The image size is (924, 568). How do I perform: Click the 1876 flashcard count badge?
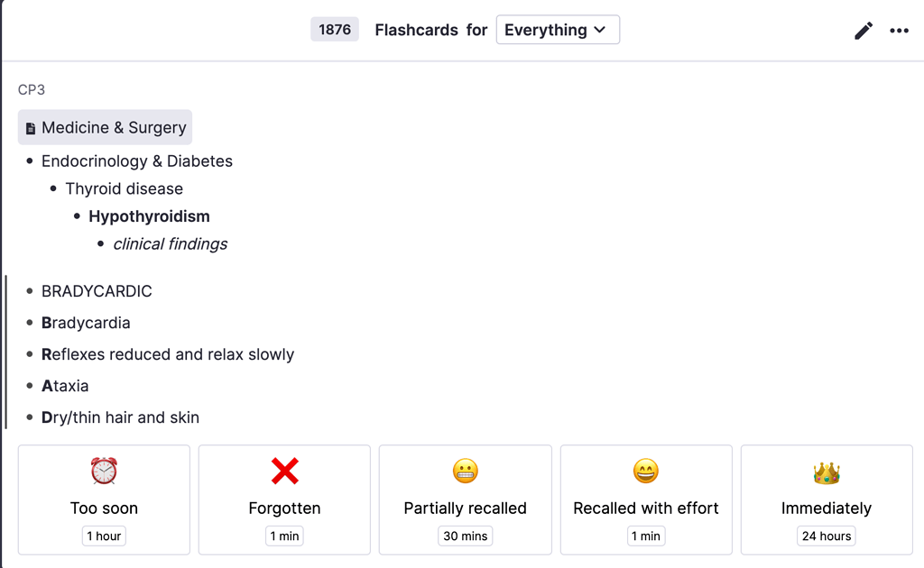[334, 30]
